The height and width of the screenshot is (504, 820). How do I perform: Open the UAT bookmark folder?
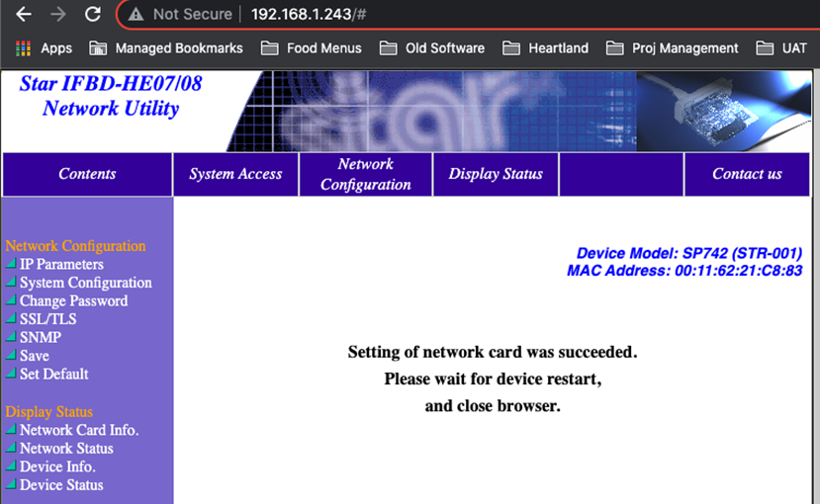coord(781,48)
